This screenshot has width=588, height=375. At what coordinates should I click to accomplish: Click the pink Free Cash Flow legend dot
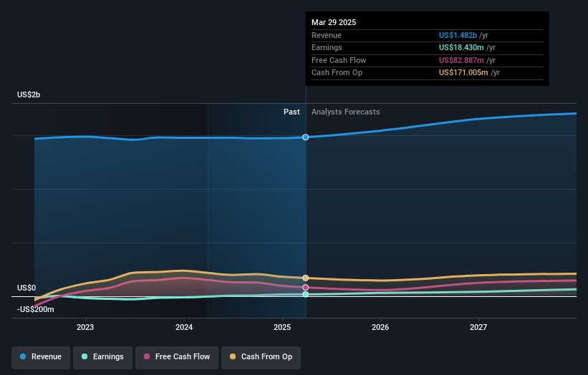click(147, 356)
